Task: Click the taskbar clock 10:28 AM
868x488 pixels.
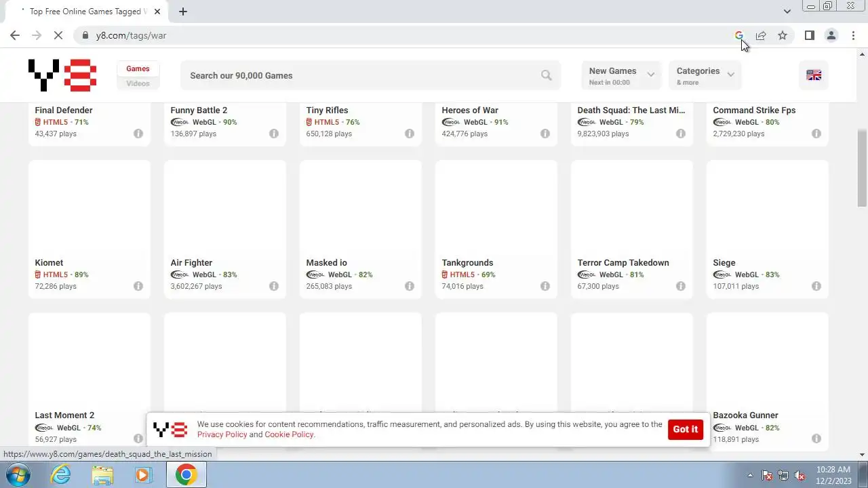Action: pos(833,470)
